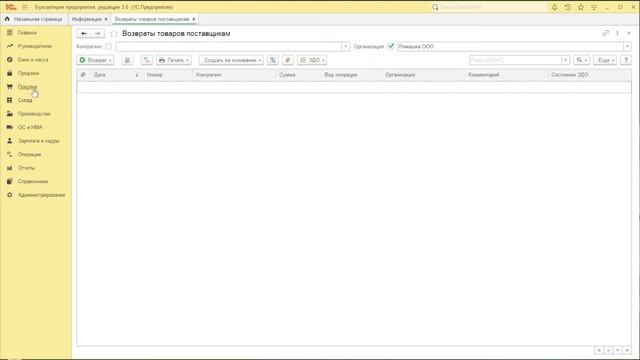
Task: Add page to favorites star
Action: (114, 33)
